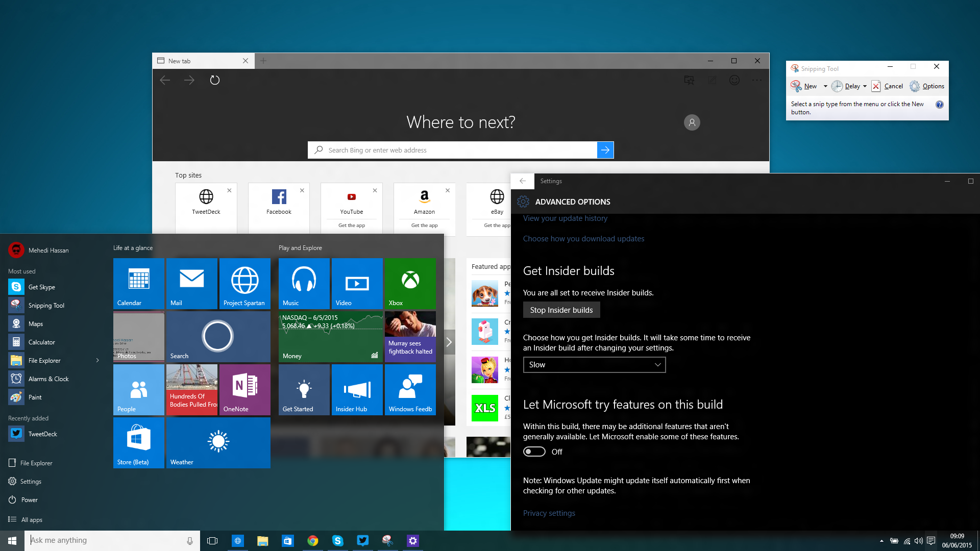The width and height of the screenshot is (980, 551).
Task: Toggle the Microsoft try features switch
Action: pos(534,452)
